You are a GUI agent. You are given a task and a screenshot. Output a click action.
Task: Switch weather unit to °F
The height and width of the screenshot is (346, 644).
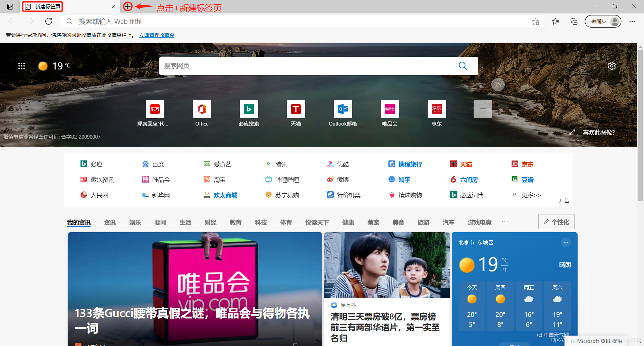505,270
